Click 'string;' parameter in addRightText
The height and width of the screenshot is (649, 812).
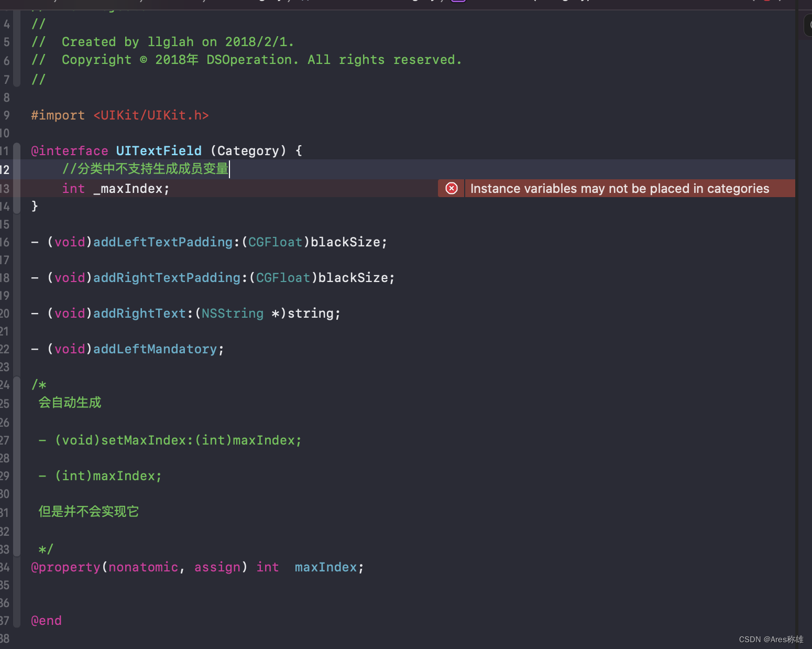pos(314,313)
